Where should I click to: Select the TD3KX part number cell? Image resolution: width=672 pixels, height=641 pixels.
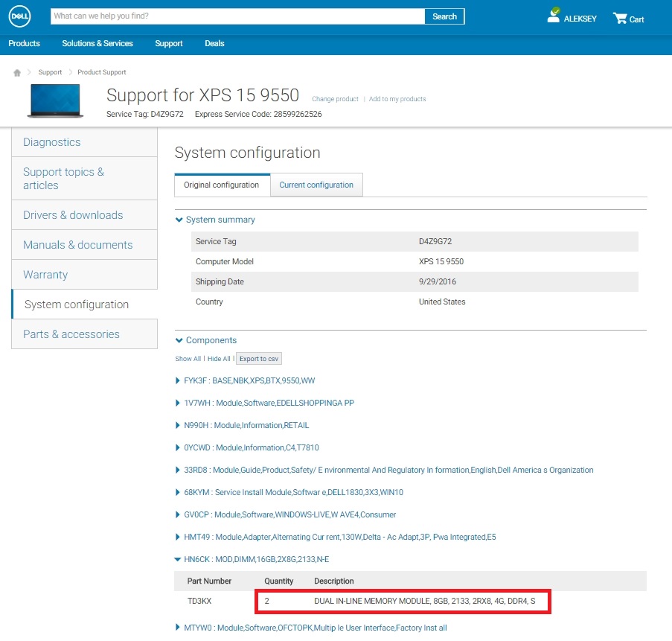(x=199, y=601)
